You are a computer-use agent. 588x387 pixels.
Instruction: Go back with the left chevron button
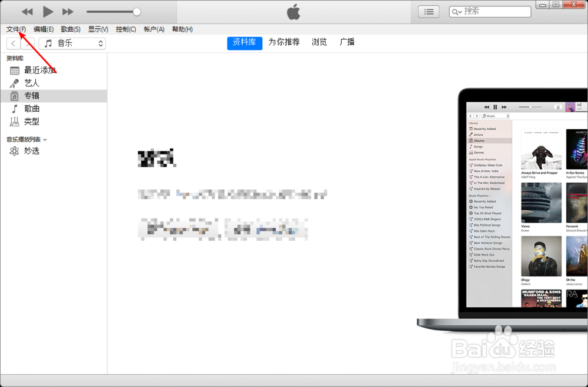click(14, 43)
